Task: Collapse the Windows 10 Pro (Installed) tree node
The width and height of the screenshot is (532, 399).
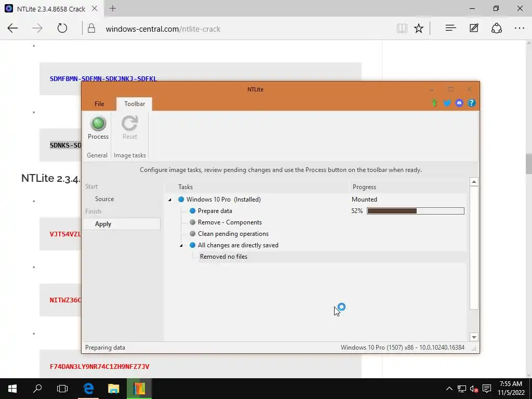Action: coord(170,199)
